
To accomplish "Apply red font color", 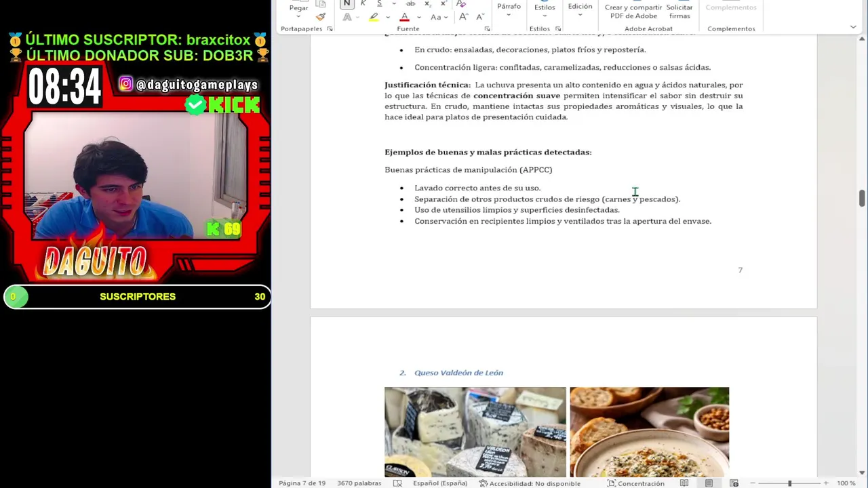I will (404, 17).
